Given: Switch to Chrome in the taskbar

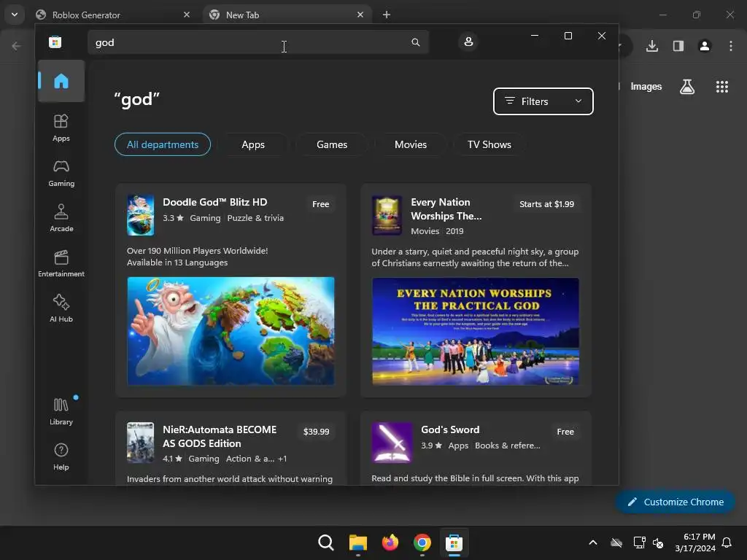Looking at the screenshot, I should point(422,542).
